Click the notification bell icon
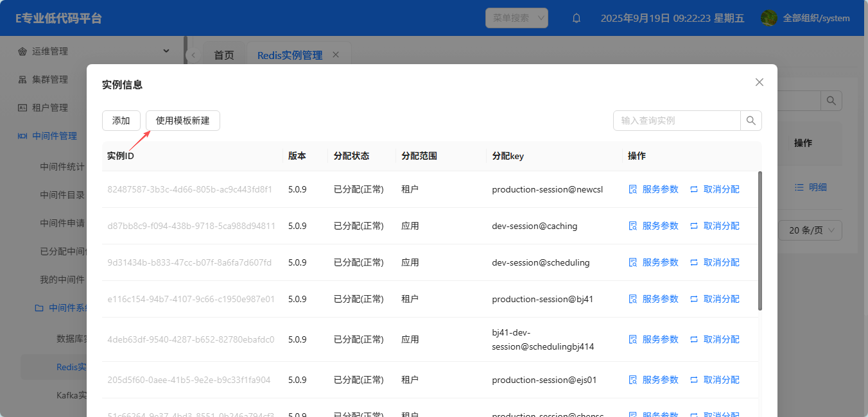Image resolution: width=868 pixels, height=417 pixels. pos(577,19)
